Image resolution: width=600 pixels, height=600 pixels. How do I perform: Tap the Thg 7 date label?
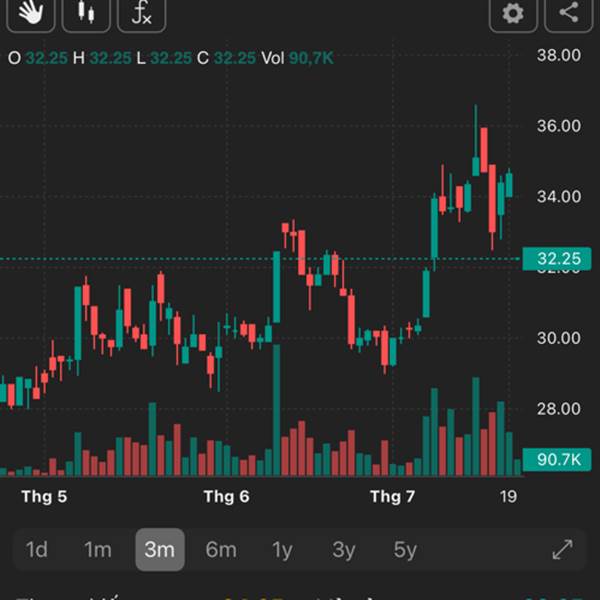tap(393, 497)
